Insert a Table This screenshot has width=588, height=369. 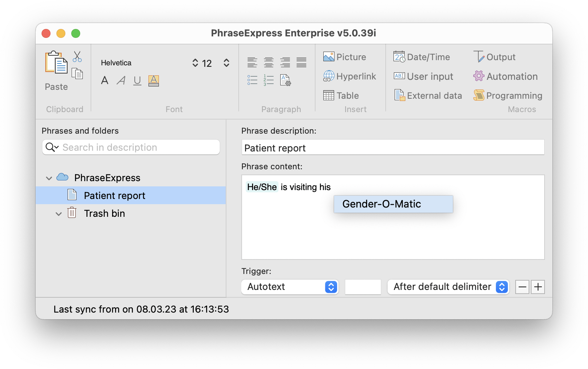pos(341,95)
